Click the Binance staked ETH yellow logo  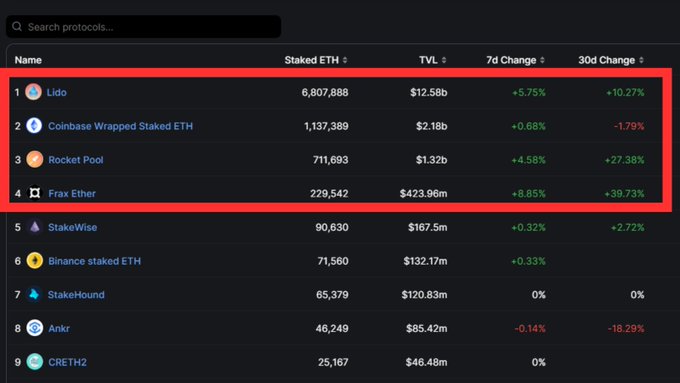(x=35, y=261)
